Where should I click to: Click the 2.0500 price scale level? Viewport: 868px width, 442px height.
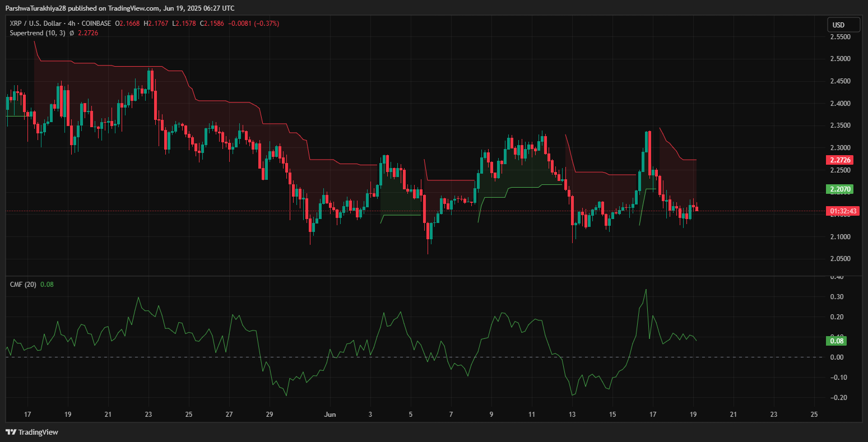point(839,259)
